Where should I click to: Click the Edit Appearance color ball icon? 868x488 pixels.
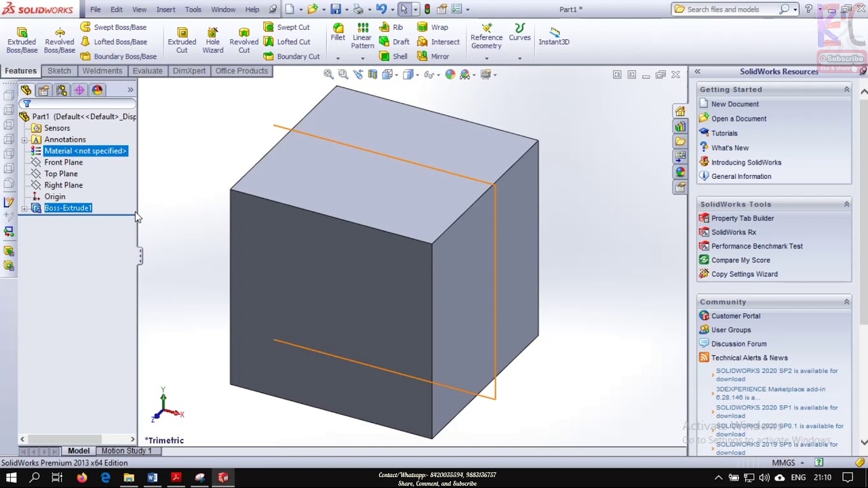[x=450, y=75]
